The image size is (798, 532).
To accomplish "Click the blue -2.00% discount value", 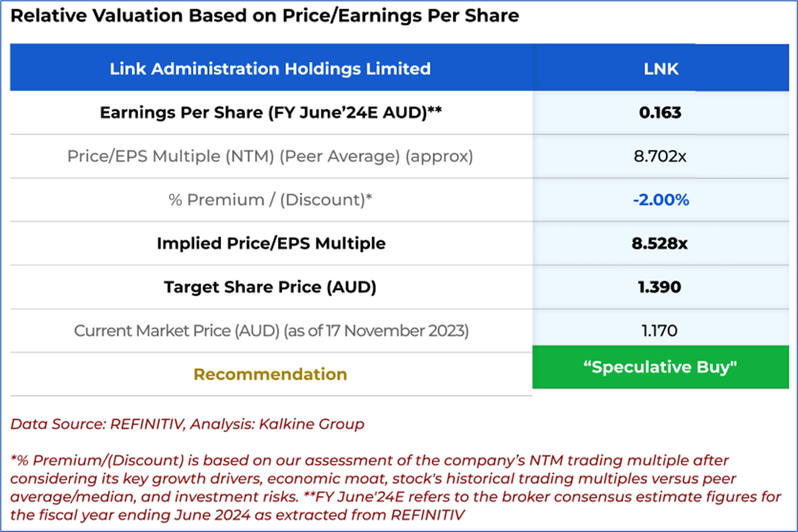I will click(x=661, y=200).
